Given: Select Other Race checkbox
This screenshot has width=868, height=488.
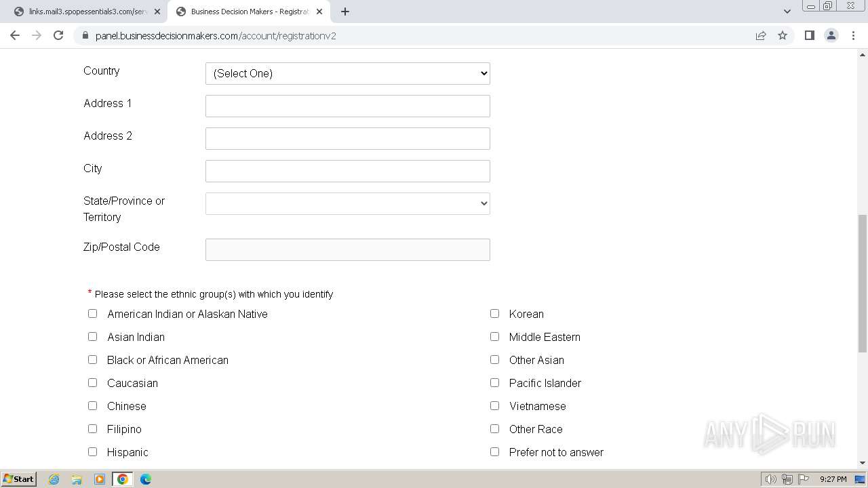Looking at the screenshot, I should (494, 429).
